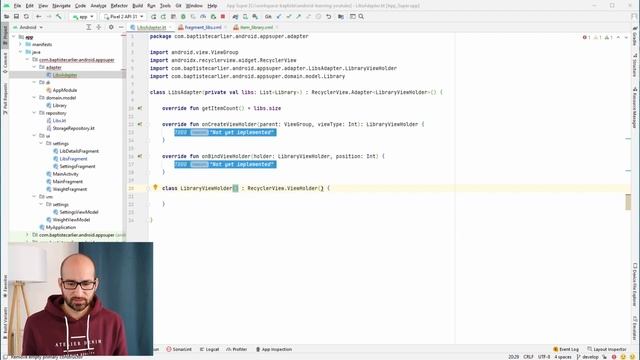Open LibsFragment from project tree

73,159
